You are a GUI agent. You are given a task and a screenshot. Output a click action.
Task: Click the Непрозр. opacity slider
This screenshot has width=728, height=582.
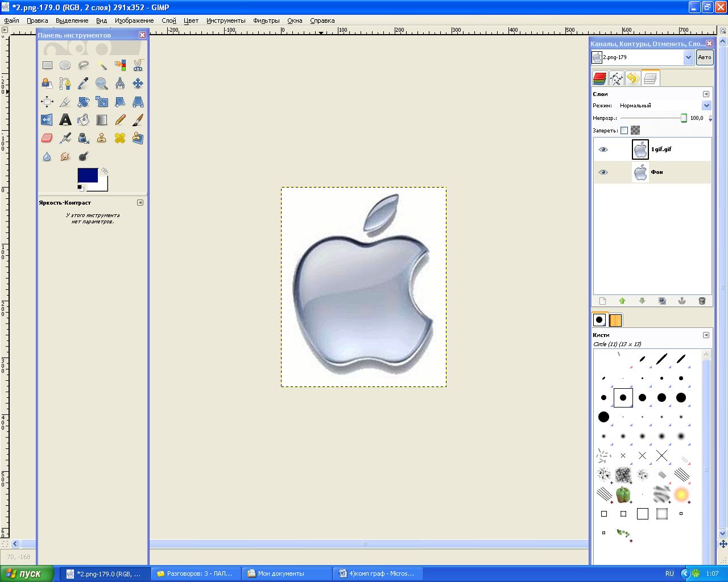pyautogui.click(x=654, y=118)
